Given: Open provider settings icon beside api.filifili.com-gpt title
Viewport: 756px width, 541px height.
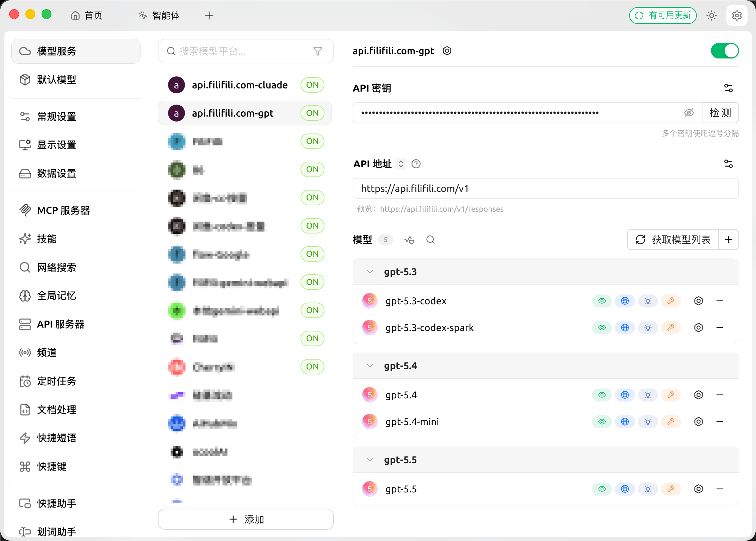Looking at the screenshot, I should (x=447, y=51).
